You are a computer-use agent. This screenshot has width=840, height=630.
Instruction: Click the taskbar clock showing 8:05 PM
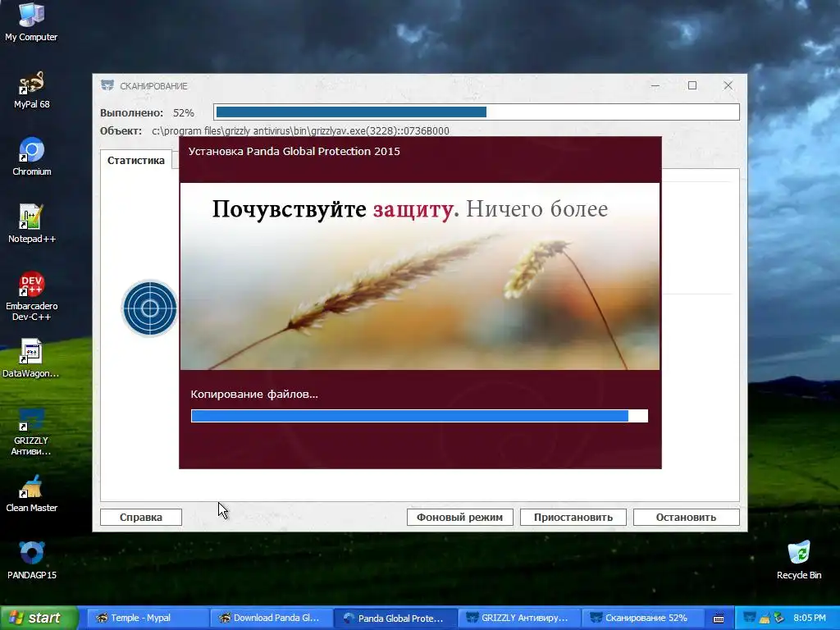810,618
